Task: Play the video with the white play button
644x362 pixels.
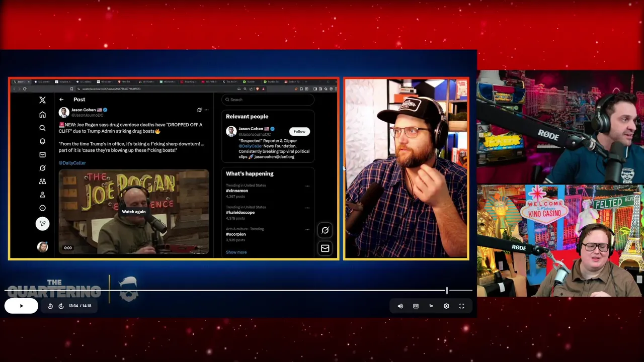Action: click(x=21, y=306)
